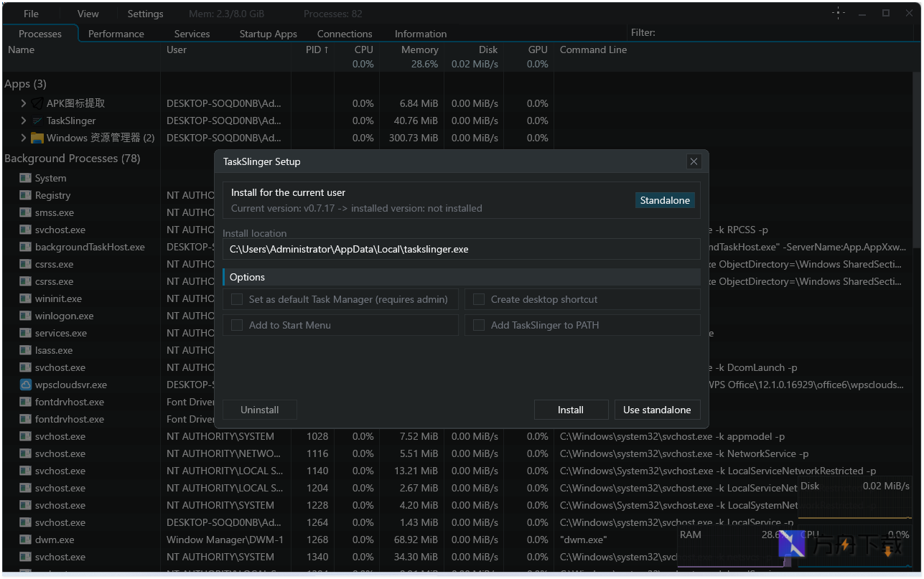Expand the Windows 资源管理器 (2) row
The width and height of the screenshot is (924, 579).
24,138
